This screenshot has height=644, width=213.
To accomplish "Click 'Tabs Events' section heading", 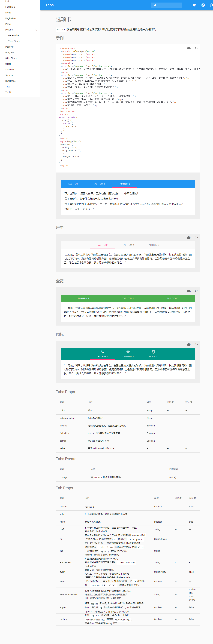I will pos(66,459).
